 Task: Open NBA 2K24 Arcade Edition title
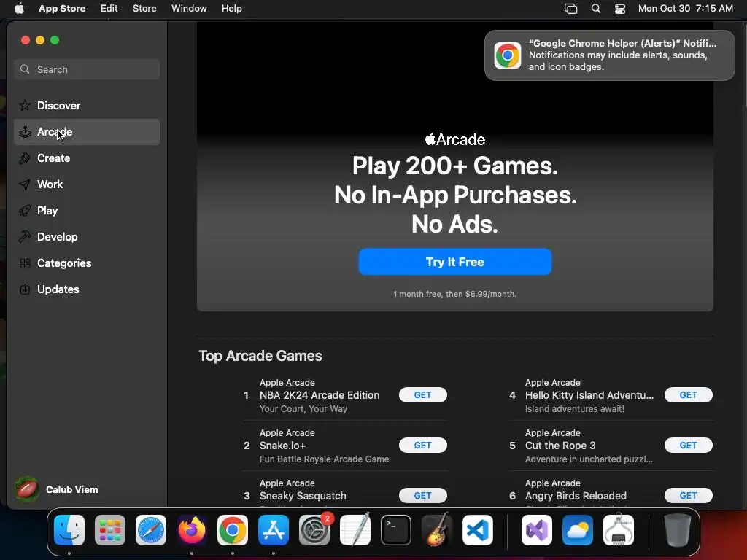tap(320, 395)
